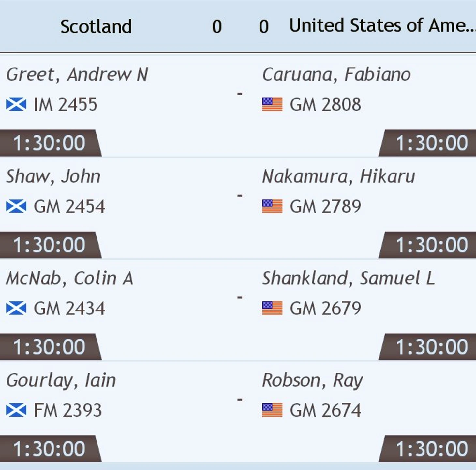
Task: Click Caruana's 1:30:00 clock
Action: click(x=431, y=143)
